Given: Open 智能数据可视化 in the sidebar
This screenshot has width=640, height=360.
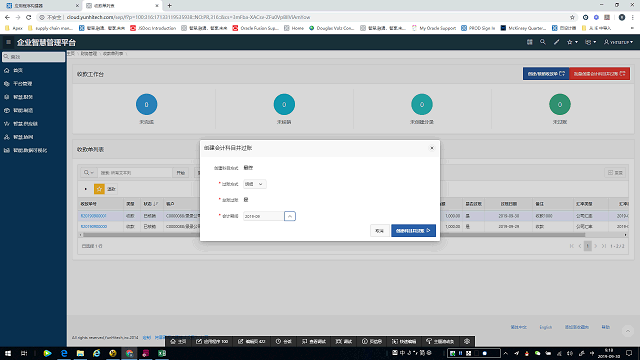Looking at the screenshot, I should pos(30,151).
